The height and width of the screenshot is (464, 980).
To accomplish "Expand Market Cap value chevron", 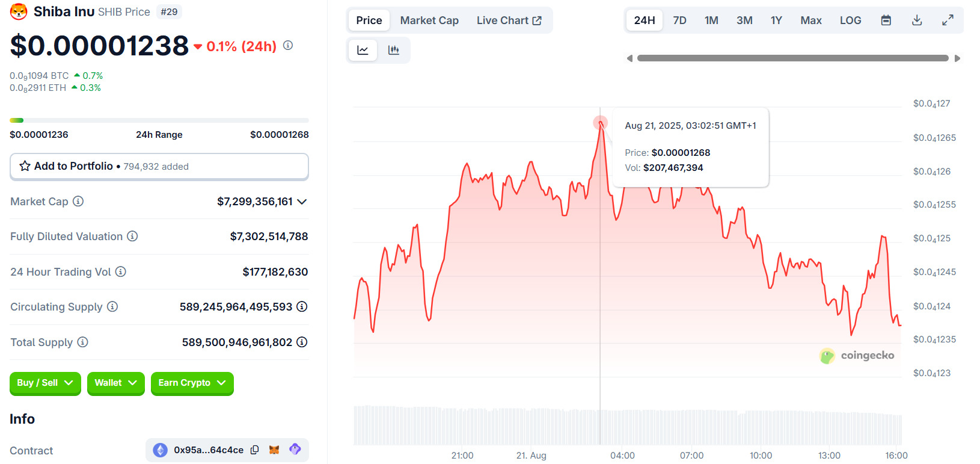I will 302,202.
